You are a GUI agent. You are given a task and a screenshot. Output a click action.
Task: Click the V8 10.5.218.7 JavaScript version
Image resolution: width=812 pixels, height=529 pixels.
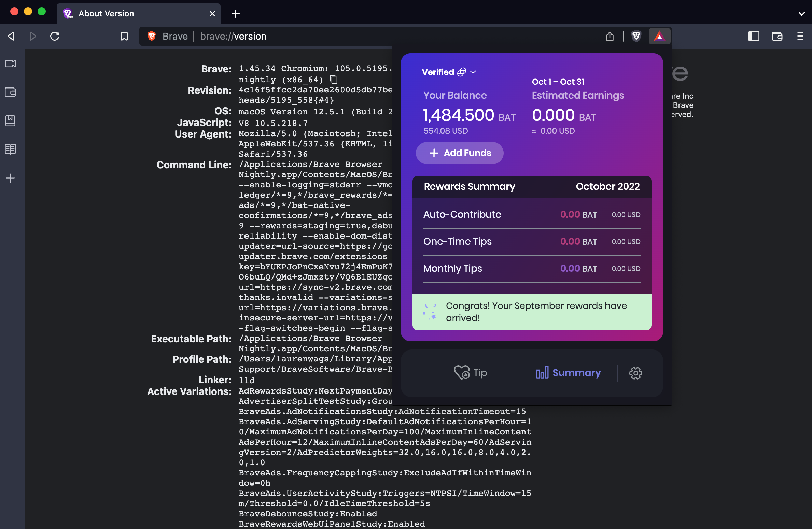coord(273,123)
